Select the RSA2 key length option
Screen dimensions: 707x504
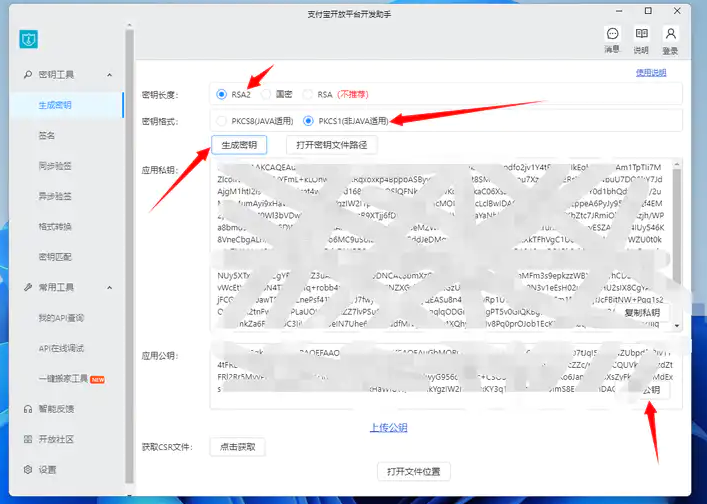point(221,94)
